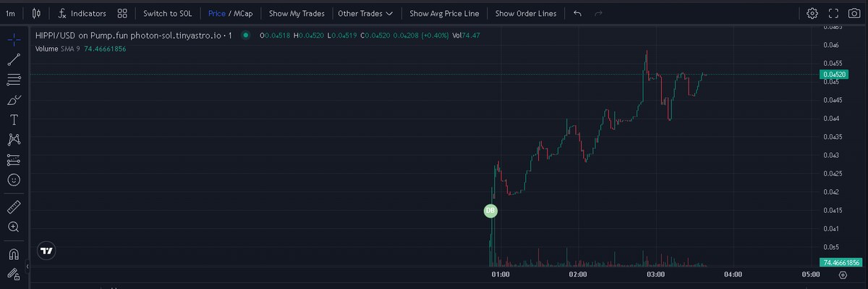Open the chart layout grid selector
This screenshot has height=289, width=868.
[x=122, y=13]
